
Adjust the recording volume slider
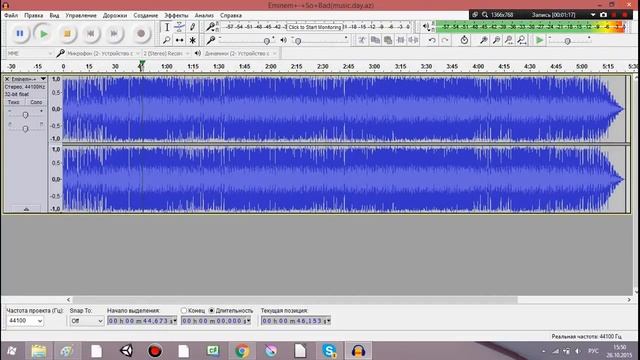pyautogui.click(x=267, y=41)
